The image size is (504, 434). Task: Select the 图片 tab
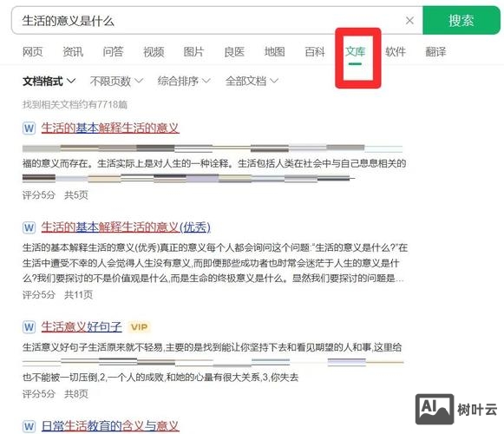(x=193, y=51)
